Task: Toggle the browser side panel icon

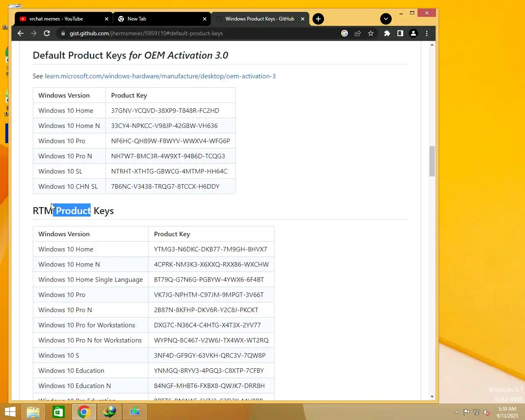Action: click(x=400, y=33)
